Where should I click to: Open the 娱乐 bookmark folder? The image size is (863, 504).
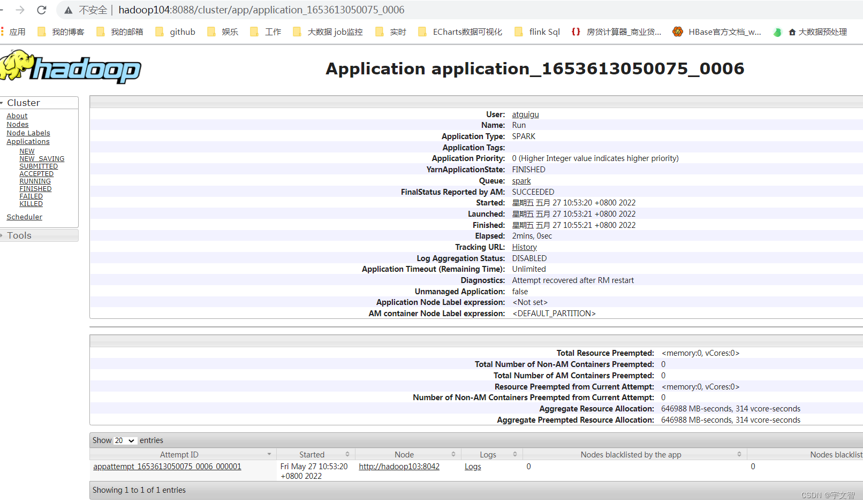coord(223,32)
